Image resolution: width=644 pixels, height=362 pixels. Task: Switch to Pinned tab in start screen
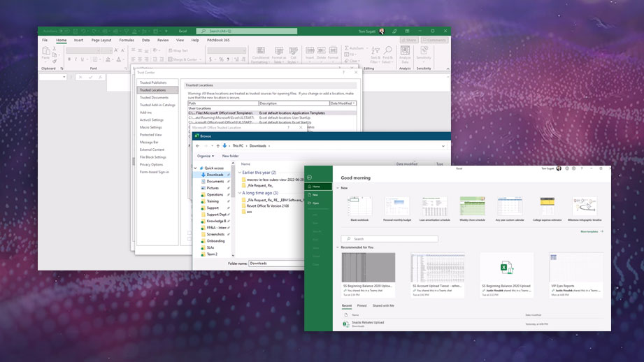362,306
